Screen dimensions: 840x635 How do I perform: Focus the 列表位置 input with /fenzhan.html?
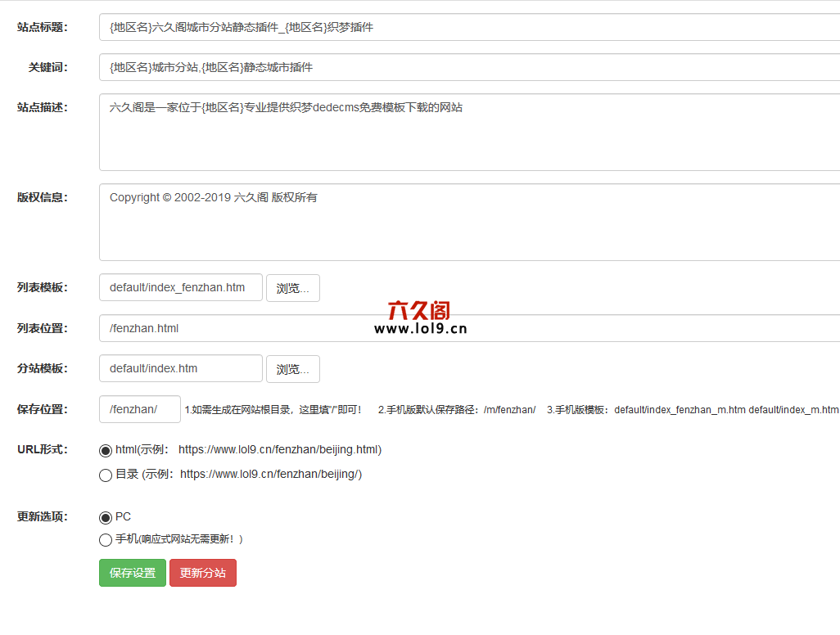pyautogui.click(x=469, y=328)
